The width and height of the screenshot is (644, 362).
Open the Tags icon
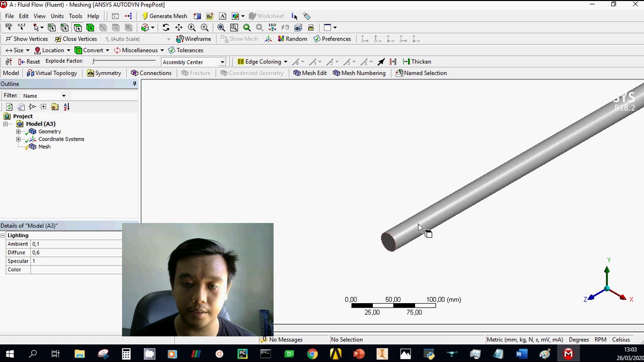[x=307, y=16]
